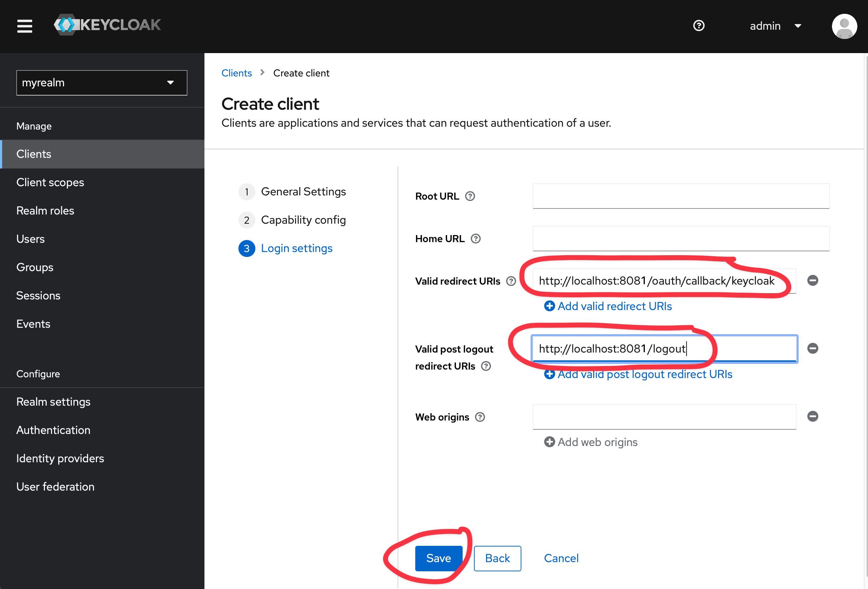
Task: Open the help documentation icon
Action: coord(699,25)
